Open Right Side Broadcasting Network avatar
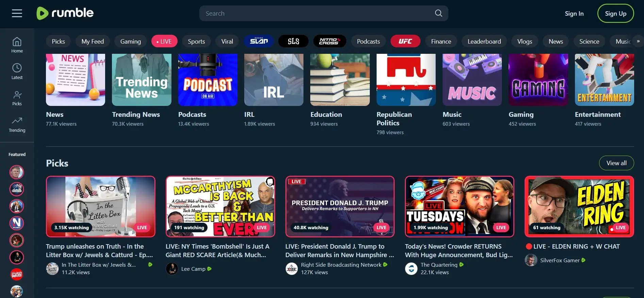This screenshot has height=298, width=644. [x=292, y=269]
